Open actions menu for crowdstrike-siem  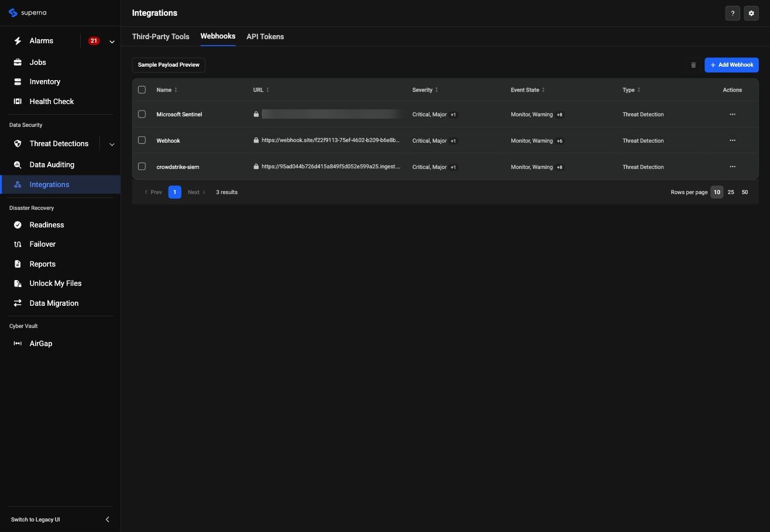[x=733, y=167]
